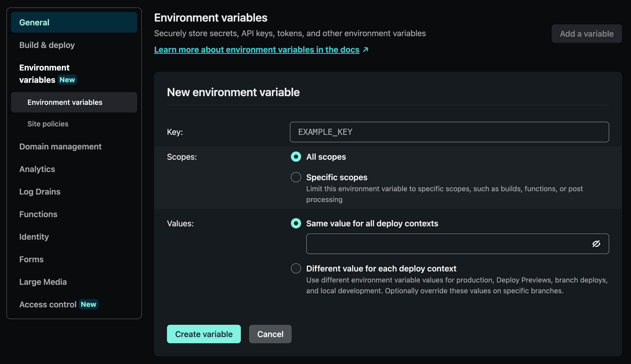The height and width of the screenshot is (364, 631).
Task: Open Site policies sub-item
Action: pos(48,124)
